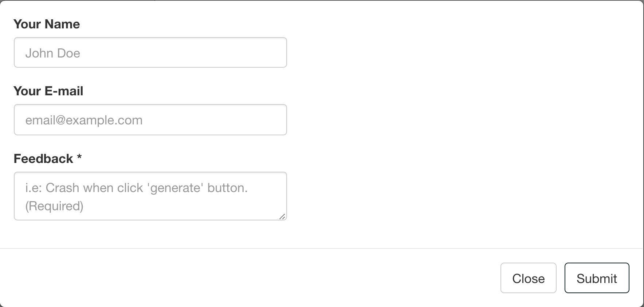Focus the Your Name text field
The height and width of the screenshot is (307, 644).
click(150, 52)
